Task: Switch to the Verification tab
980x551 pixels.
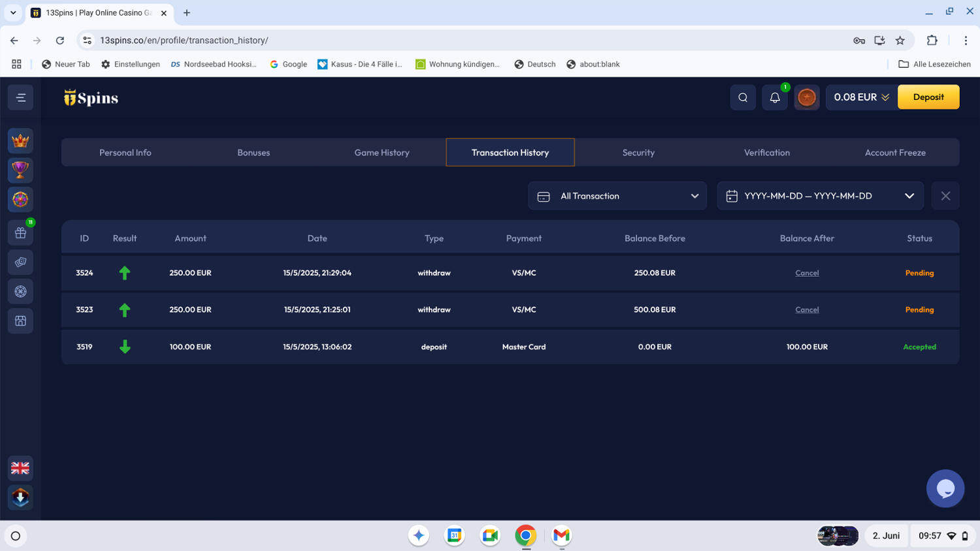Action: pyautogui.click(x=766, y=153)
